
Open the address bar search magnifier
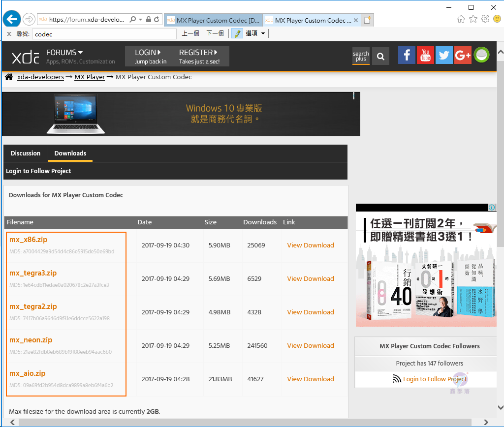132,20
